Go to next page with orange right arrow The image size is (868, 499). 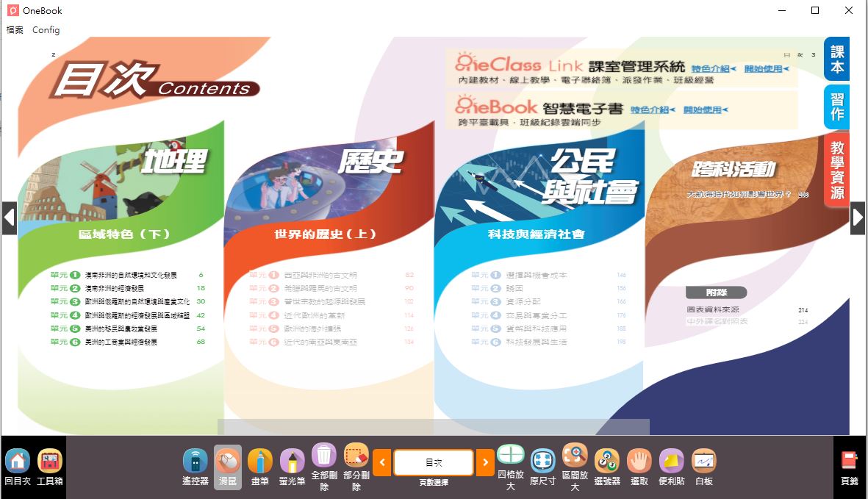485,462
